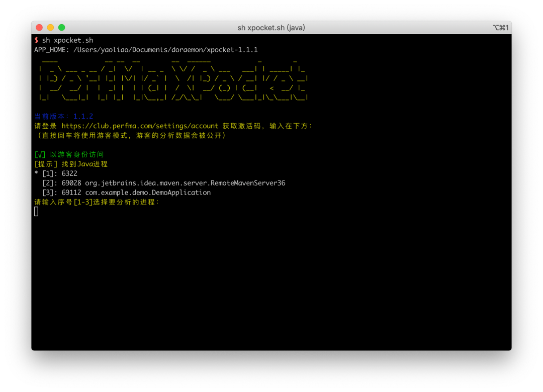This screenshot has width=543, height=392.
Task: Minimize the terminal with yellow button
Action: coord(51,27)
